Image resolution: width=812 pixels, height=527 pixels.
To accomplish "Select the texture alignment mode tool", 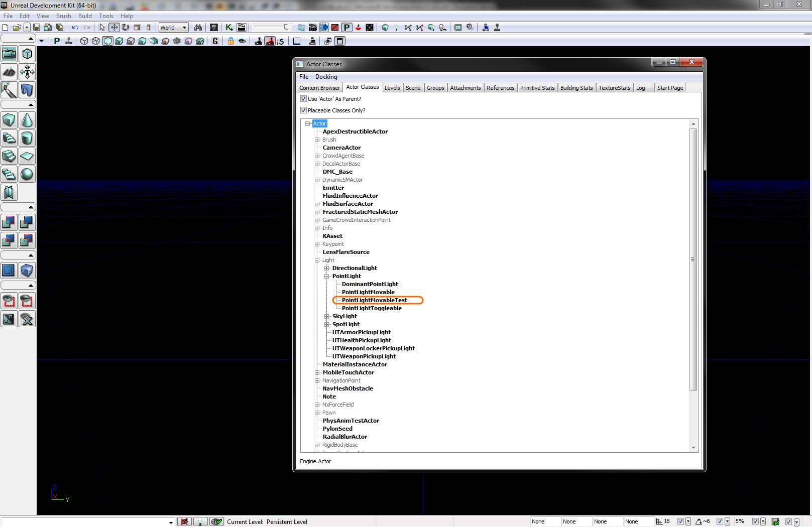I will (27, 72).
